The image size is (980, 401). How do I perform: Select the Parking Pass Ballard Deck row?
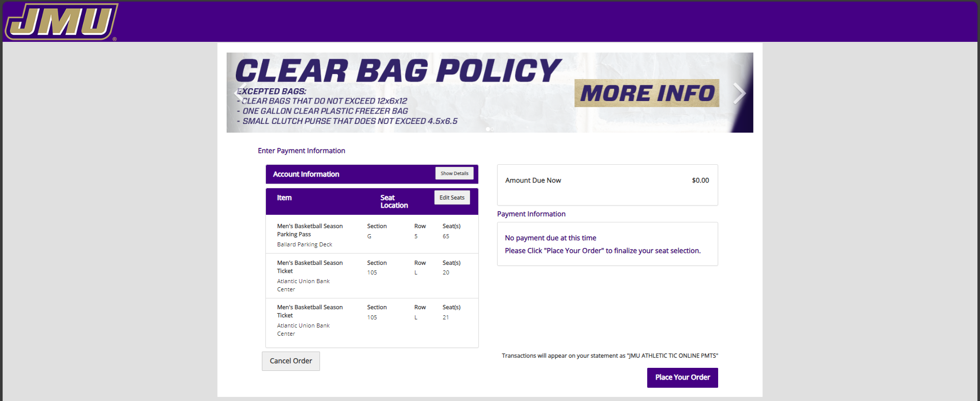tap(372, 235)
